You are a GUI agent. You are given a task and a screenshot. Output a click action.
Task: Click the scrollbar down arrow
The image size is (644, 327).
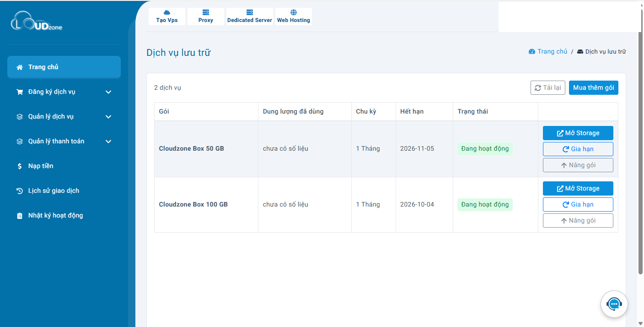pos(640,324)
